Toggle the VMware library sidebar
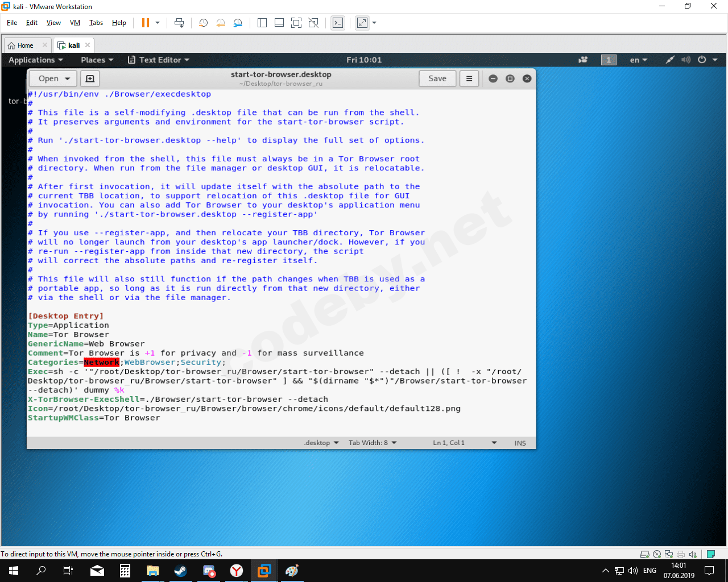 tap(262, 23)
